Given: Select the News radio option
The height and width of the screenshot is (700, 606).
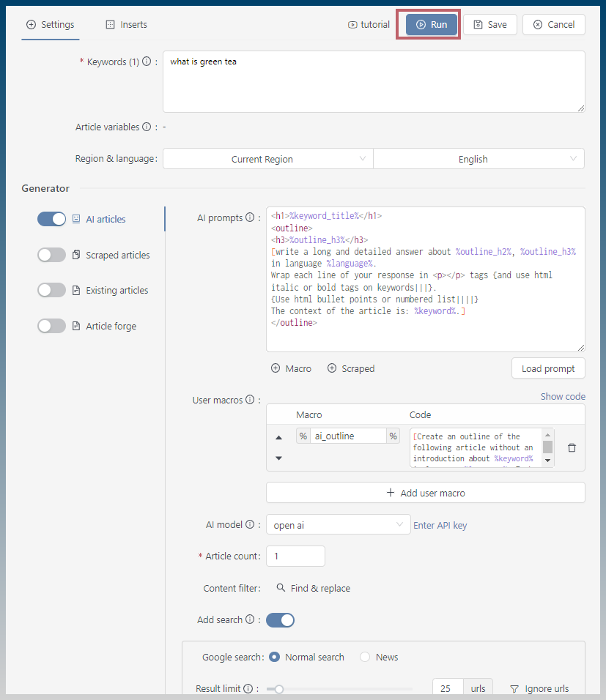Looking at the screenshot, I should (x=365, y=657).
